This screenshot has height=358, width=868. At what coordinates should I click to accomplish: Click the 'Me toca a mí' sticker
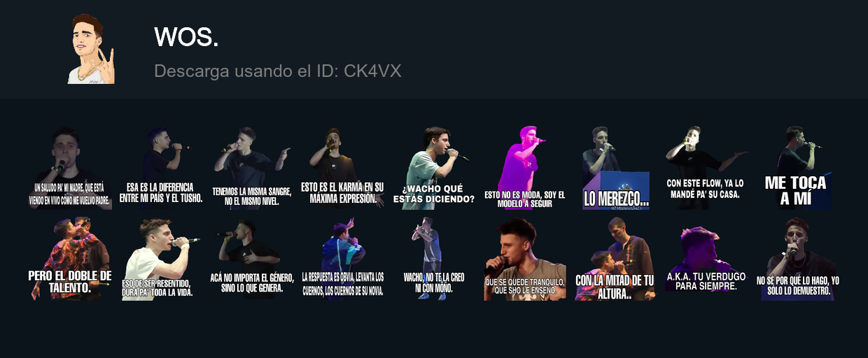point(797,168)
